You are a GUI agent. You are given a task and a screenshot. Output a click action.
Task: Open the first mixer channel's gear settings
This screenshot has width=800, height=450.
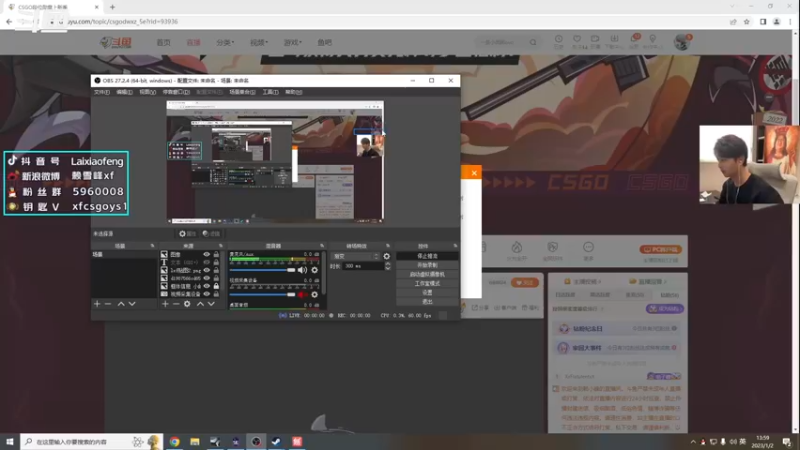pos(314,270)
